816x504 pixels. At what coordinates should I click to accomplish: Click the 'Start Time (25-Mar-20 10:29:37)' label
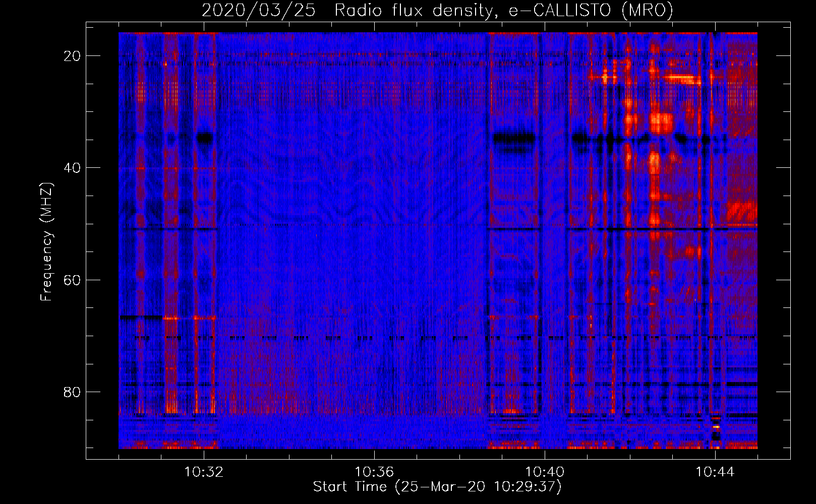tap(437, 487)
